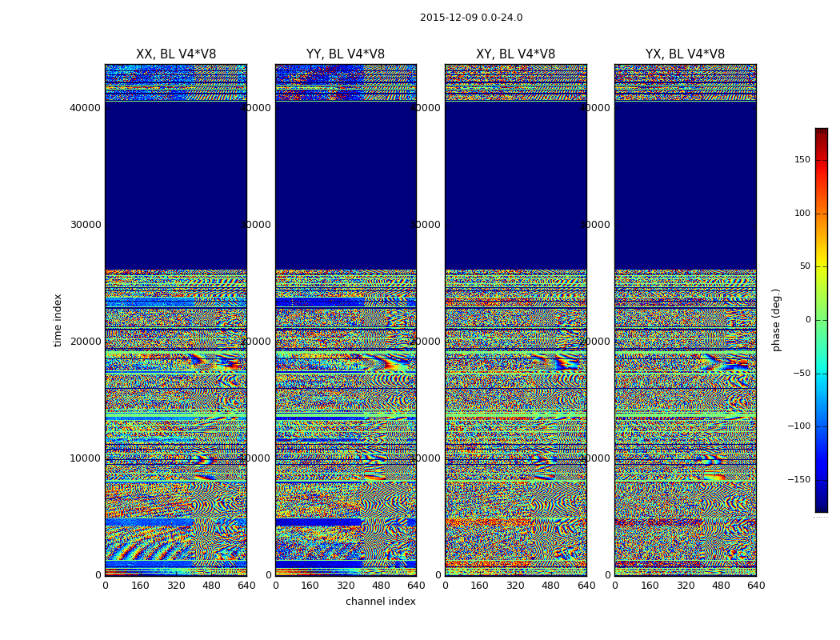Select the 'channel index' x-axis label
840x640 pixels.
(x=381, y=602)
